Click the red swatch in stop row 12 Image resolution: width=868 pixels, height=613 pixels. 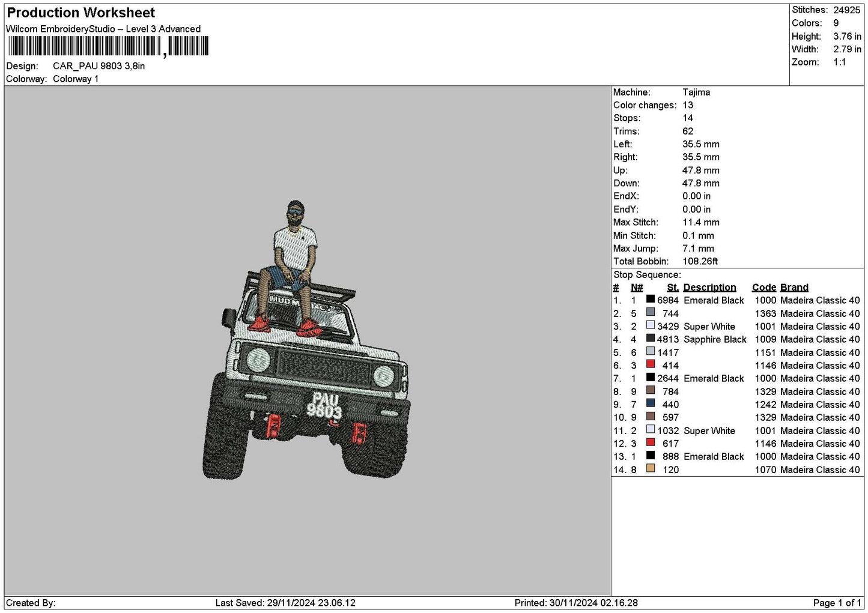pos(651,443)
